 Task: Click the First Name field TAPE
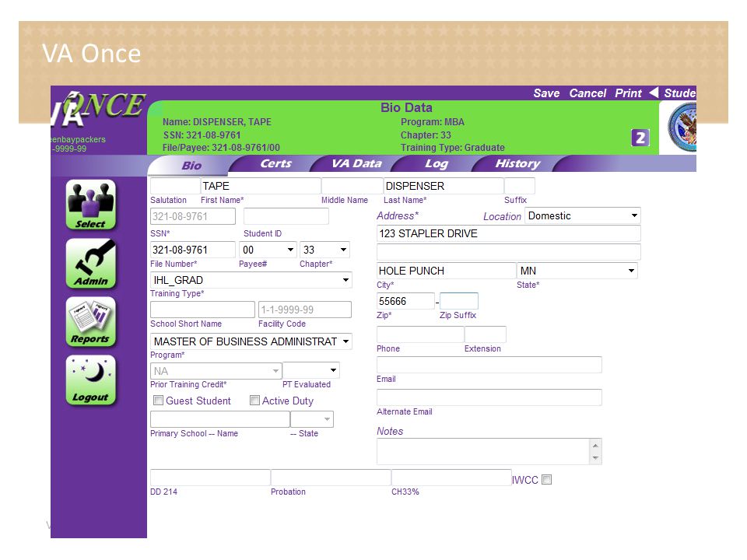(261, 186)
